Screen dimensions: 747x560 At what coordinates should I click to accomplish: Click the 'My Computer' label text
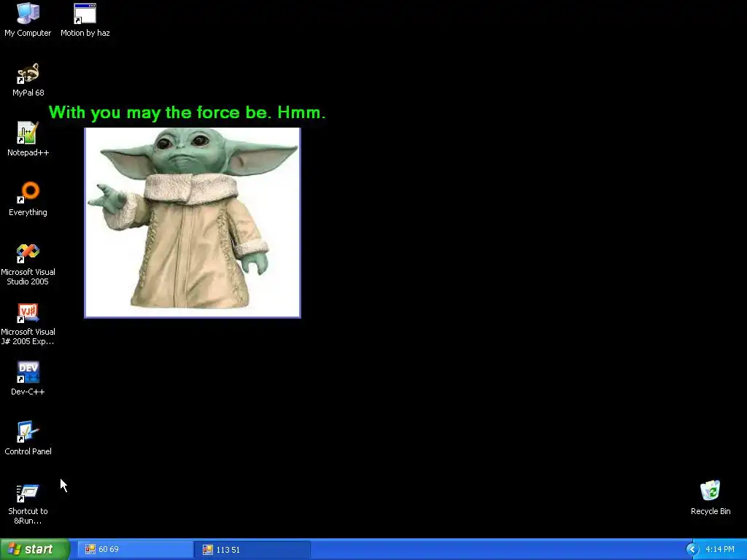point(28,33)
